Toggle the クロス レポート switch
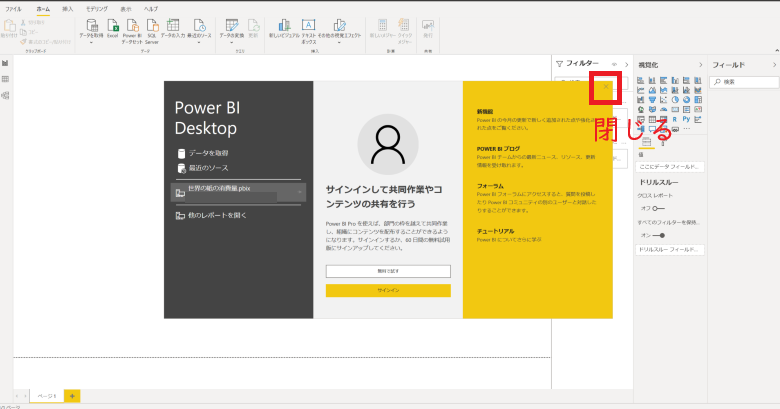 (658, 208)
